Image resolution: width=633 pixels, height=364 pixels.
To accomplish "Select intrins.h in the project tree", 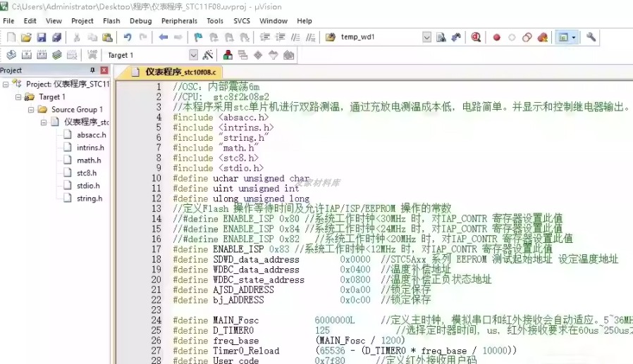I will (x=90, y=148).
